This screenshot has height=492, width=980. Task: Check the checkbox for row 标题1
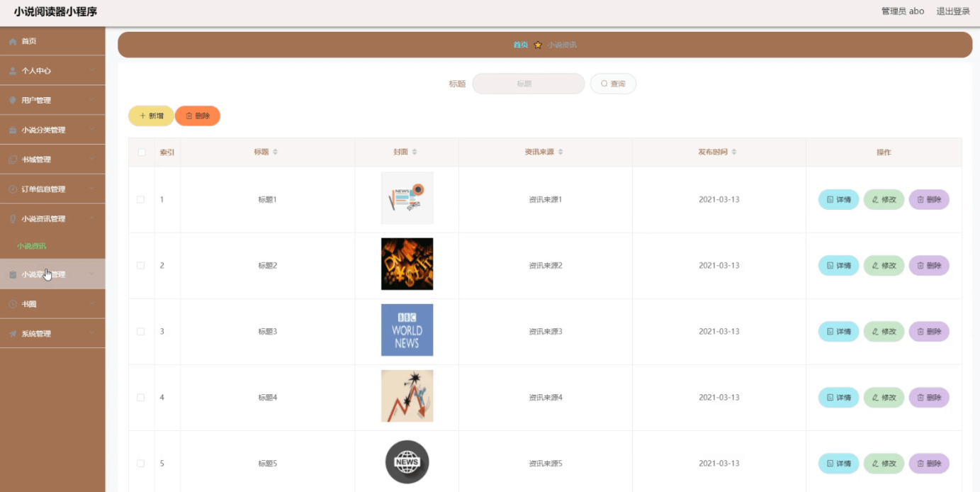(140, 199)
